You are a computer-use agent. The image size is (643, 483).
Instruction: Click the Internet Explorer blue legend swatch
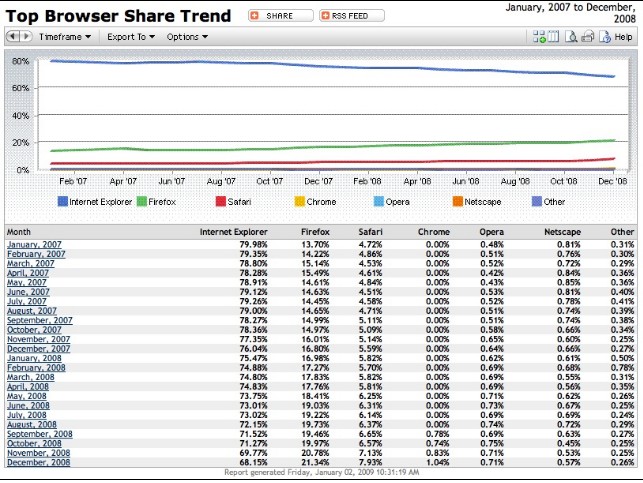coord(63,201)
